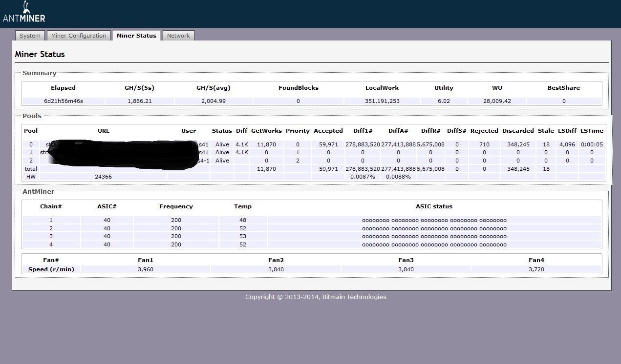Click the Priority column header
The image size is (621, 364).
[x=298, y=131]
